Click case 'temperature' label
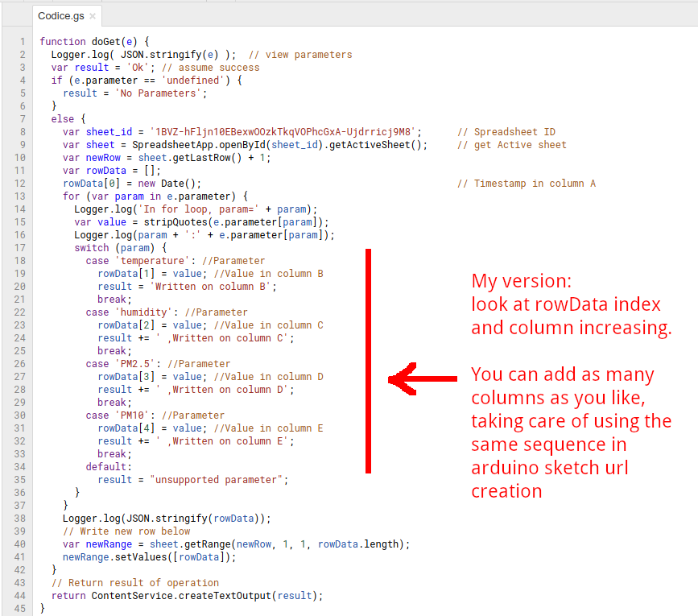The image size is (698, 616). (141, 261)
